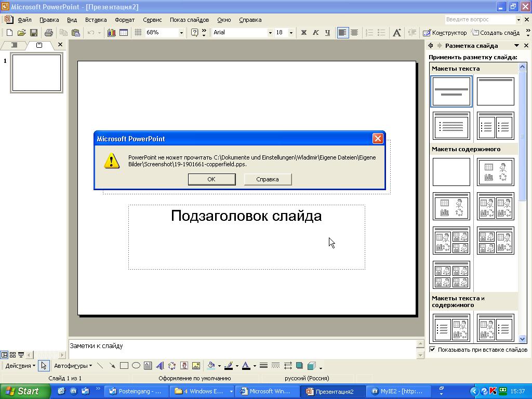Screen dimensions: 532x399
Task: Save the presentation with the floppy icon
Action: pos(34,33)
